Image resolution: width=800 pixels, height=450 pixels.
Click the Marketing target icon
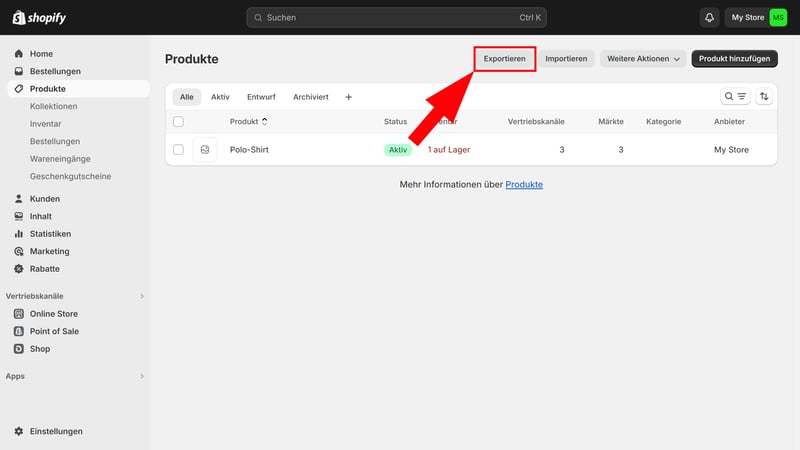coord(19,251)
